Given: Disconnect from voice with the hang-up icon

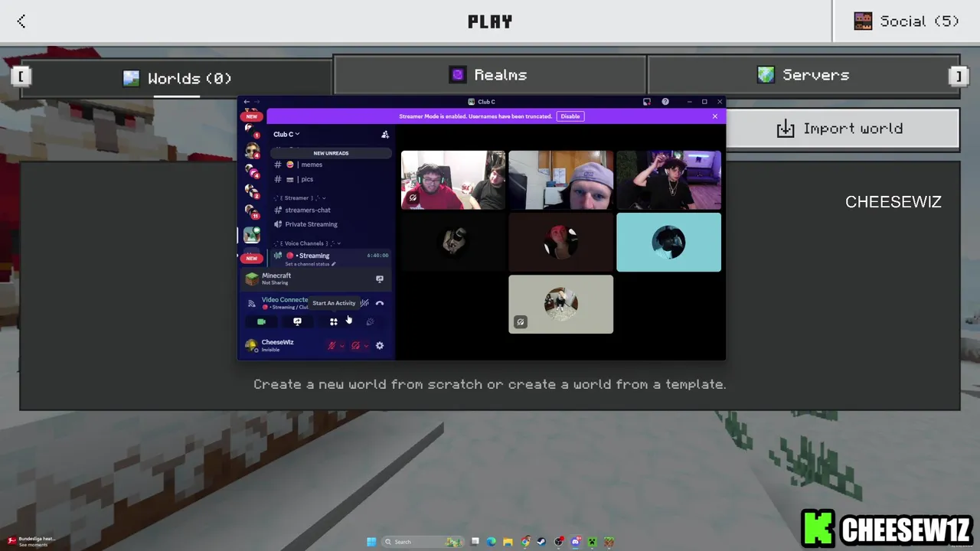Looking at the screenshot, I should point(380,303).
